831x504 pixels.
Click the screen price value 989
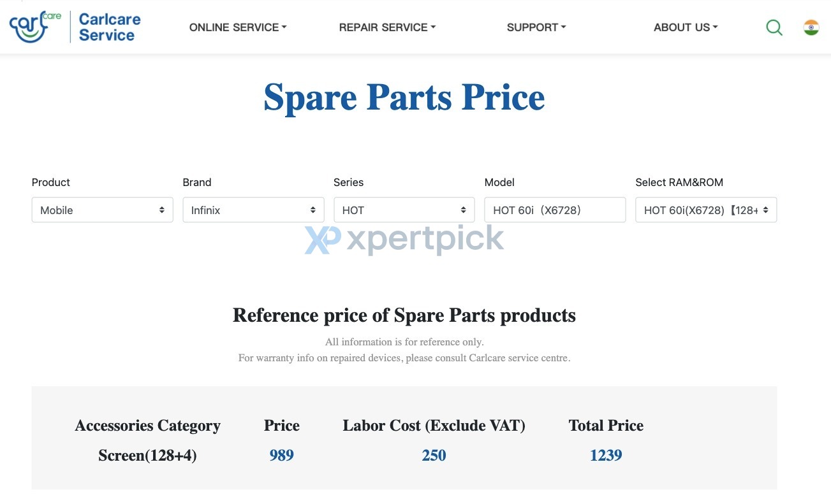coord(281,456)
